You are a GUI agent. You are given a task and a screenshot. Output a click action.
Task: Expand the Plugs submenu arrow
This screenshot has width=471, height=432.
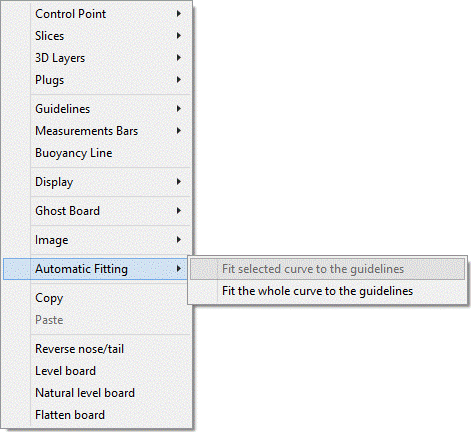[179, 80]
